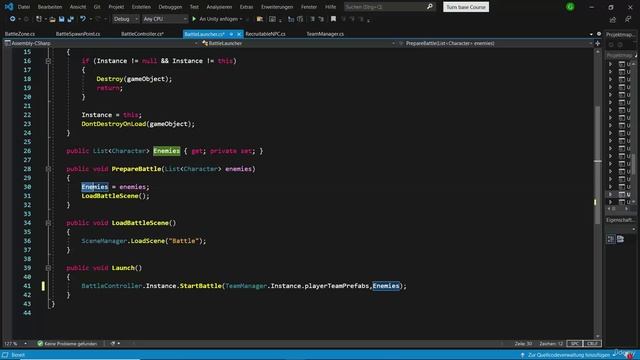
Task: Switch to the BattleSpawnPoint.cs tab
Action: 78,34
